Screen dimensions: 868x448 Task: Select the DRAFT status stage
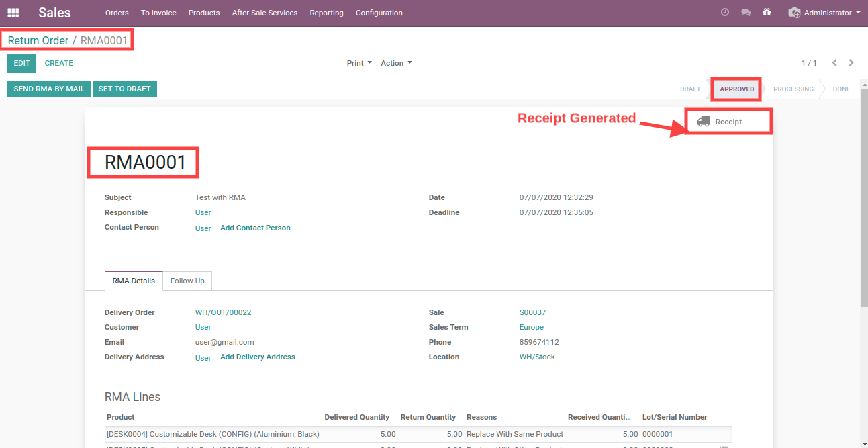[x=690, y=89]
